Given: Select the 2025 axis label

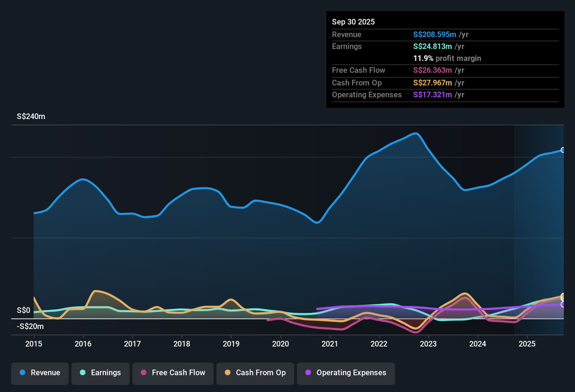Looking at the screenshot, I should 527,344.
